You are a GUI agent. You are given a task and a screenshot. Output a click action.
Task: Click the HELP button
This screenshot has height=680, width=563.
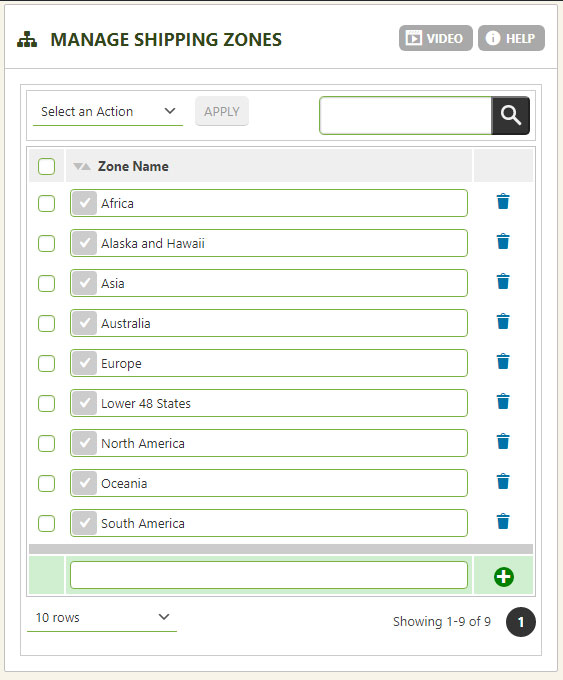511,38
